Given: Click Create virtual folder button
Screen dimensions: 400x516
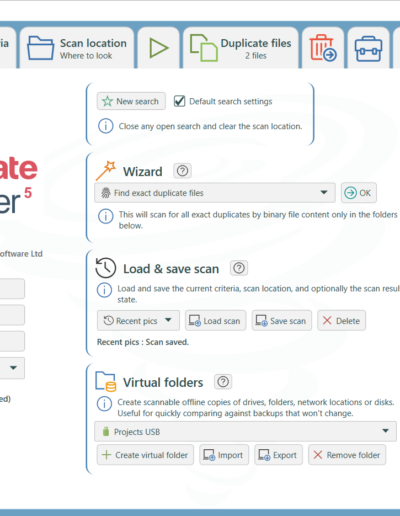Looking at the screenshot, I should 145,455.
